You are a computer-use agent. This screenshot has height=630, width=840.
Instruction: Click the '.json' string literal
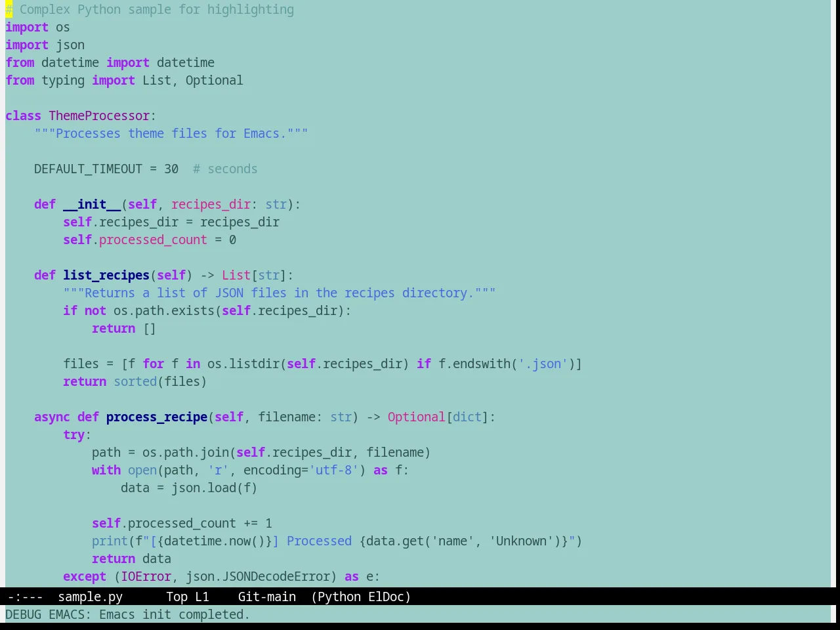(x=543, y=364)
